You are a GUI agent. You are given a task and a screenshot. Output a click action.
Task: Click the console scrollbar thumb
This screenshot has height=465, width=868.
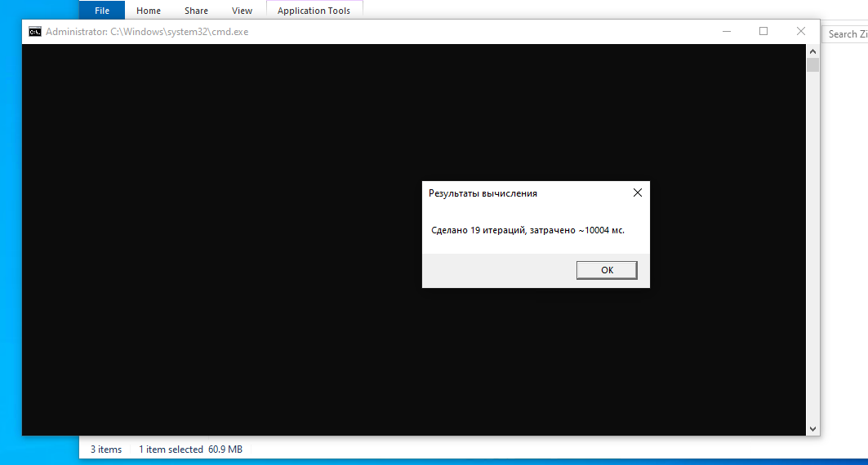click(812, 64)
